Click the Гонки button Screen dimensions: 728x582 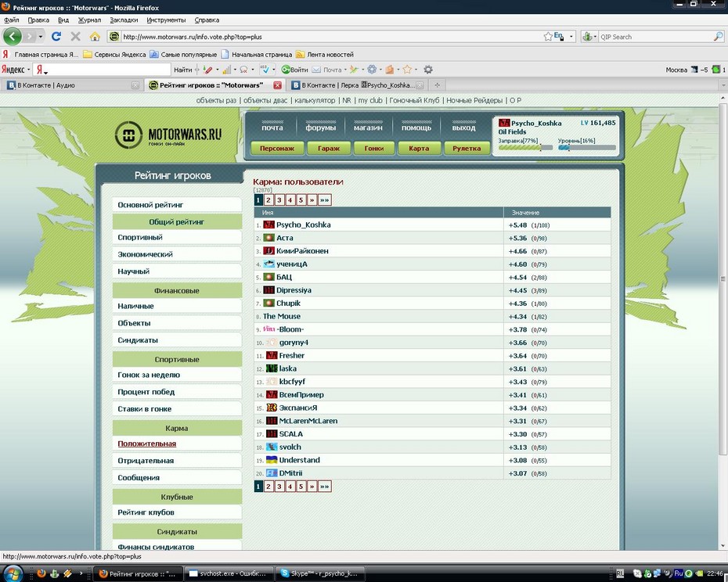pos(373,149)
